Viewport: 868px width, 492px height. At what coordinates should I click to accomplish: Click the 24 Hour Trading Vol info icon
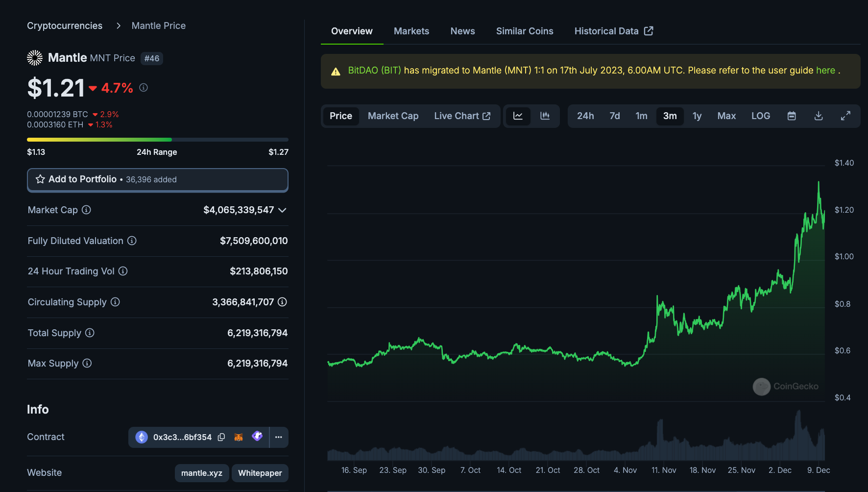[123, 271]
